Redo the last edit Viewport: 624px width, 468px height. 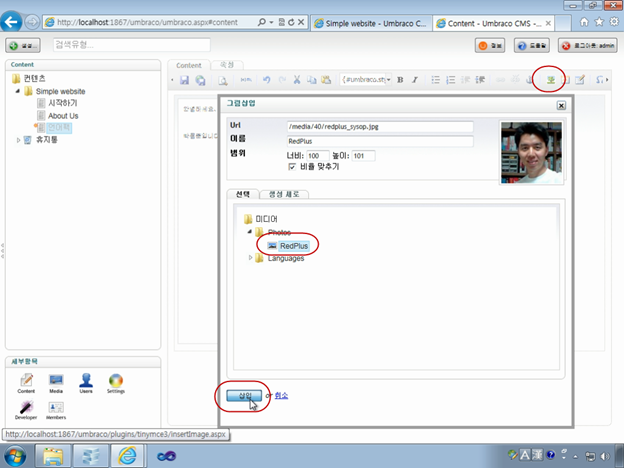click(x=282, y=80)
